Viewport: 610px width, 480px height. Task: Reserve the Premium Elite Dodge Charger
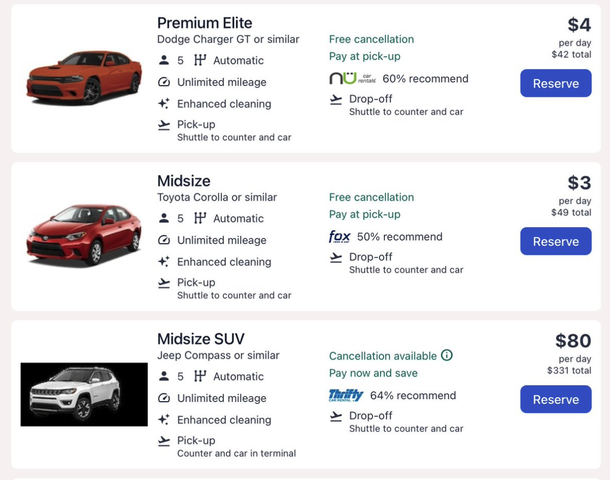click(556, 83)
